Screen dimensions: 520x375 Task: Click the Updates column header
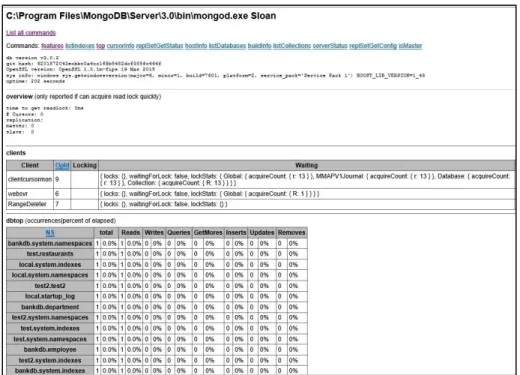pos(262,233)
